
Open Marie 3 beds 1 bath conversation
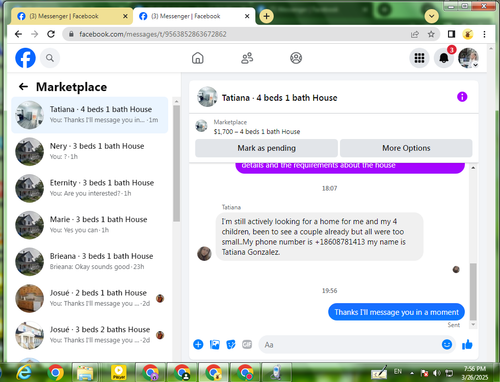[x=90, y=225]
